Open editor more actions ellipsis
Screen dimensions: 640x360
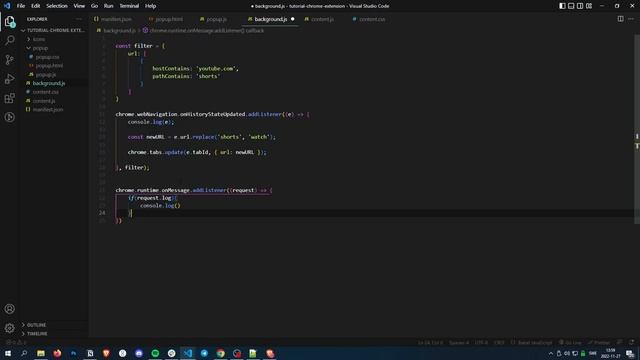631,19
